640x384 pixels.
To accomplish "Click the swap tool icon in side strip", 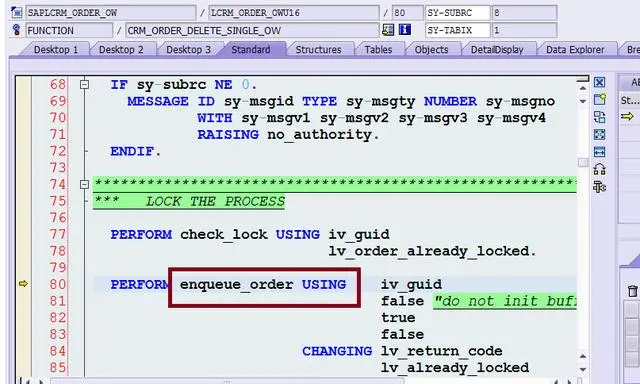I will point(599,117).
